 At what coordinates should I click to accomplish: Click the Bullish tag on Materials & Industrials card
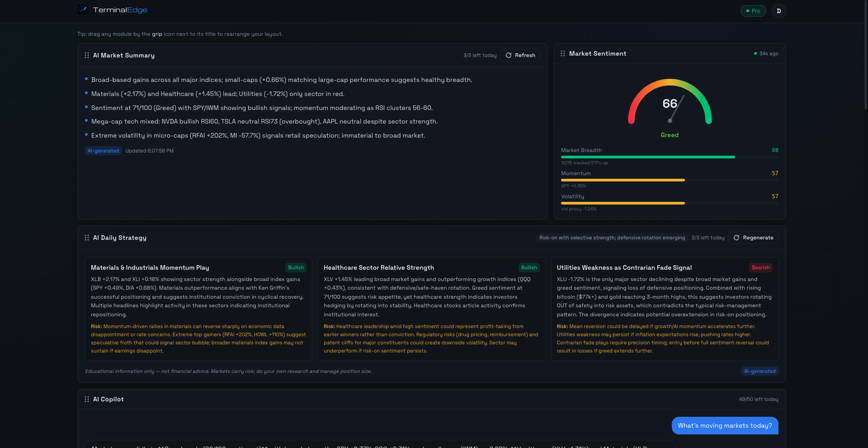[x=296, y=267]
